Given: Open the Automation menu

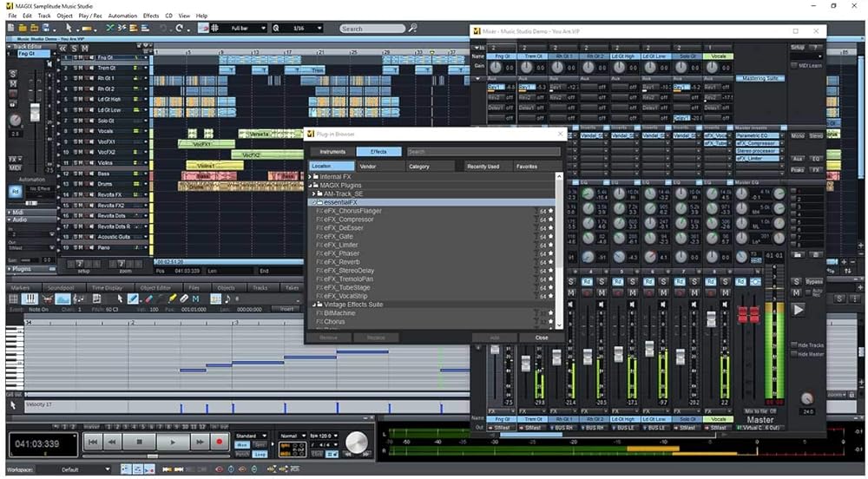Looking at the screenshot, I should tap(122, 16).
